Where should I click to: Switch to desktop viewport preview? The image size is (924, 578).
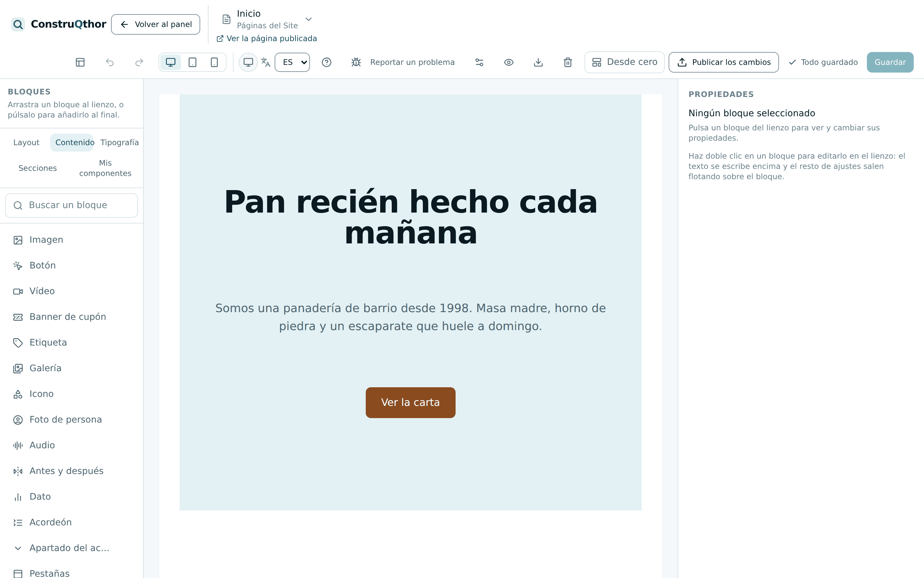171,62
